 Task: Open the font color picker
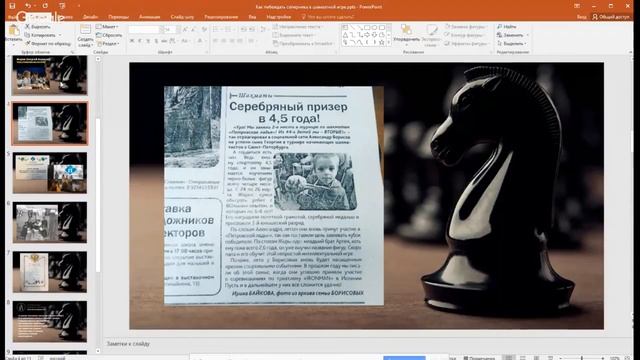[200, 41]
